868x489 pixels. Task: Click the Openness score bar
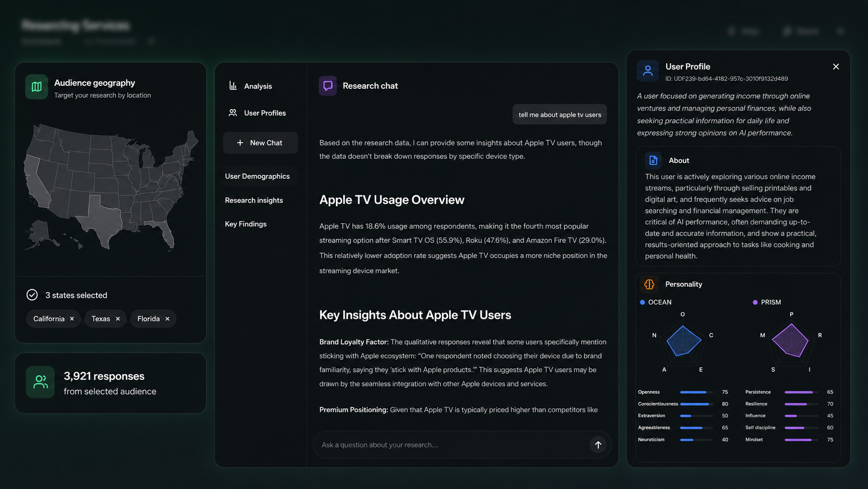pos(696,392)
